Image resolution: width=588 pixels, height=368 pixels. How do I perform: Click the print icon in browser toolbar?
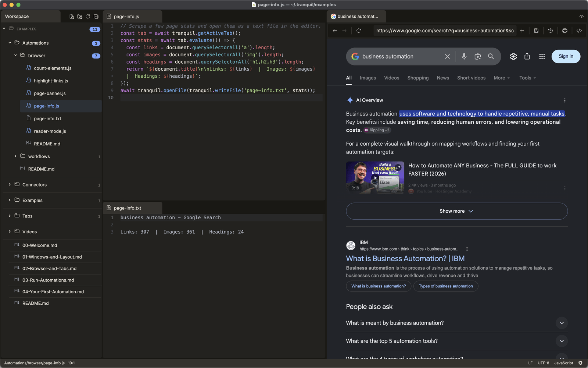(x=565, y=31)
